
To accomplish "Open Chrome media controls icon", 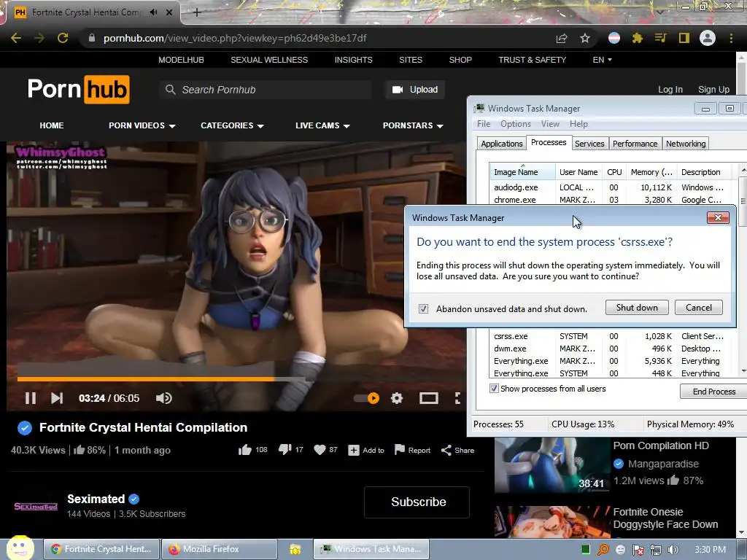I will 661,38.
